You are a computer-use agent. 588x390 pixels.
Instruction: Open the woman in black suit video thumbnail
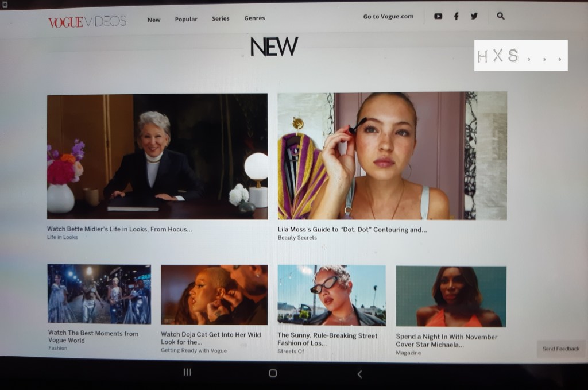(x=157, y=156)
